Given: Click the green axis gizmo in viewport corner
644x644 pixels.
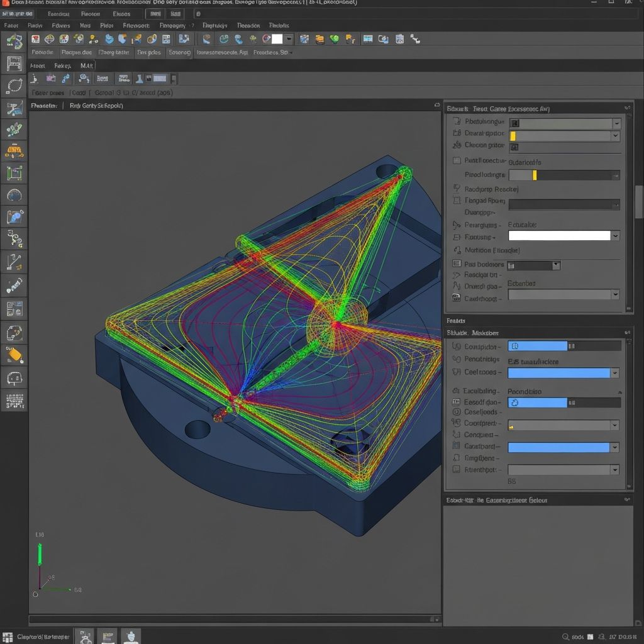Looking at the screenshot, I should coord(40,553).
